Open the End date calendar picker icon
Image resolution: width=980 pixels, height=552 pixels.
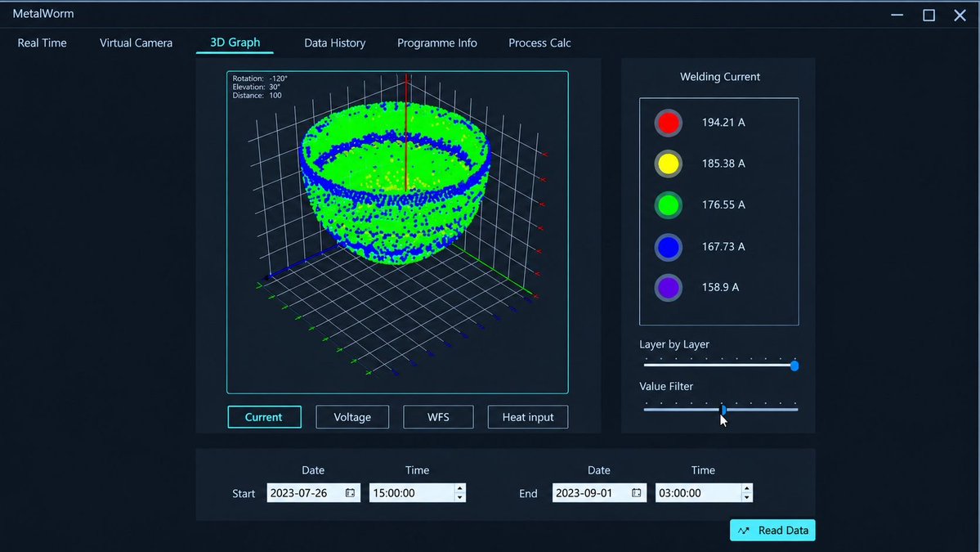point(636,492)
